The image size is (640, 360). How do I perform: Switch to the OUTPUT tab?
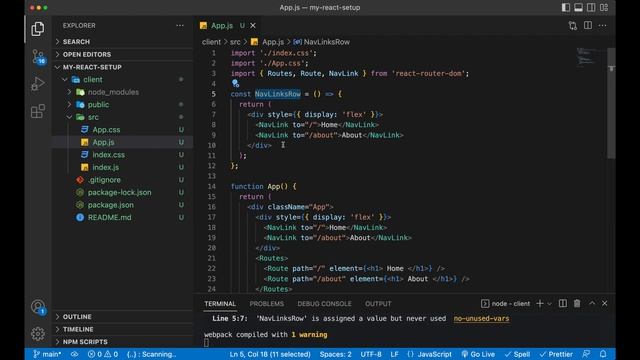tap(378, 304)
